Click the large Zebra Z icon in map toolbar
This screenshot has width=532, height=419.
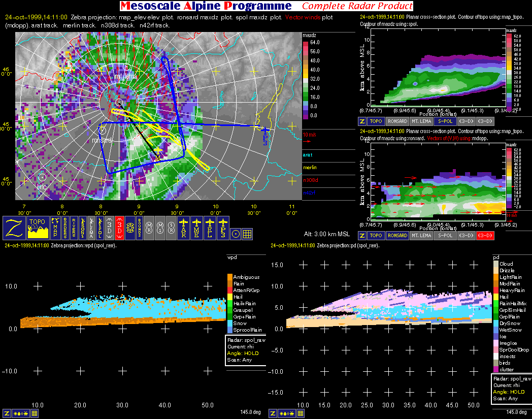click(14, 228)
